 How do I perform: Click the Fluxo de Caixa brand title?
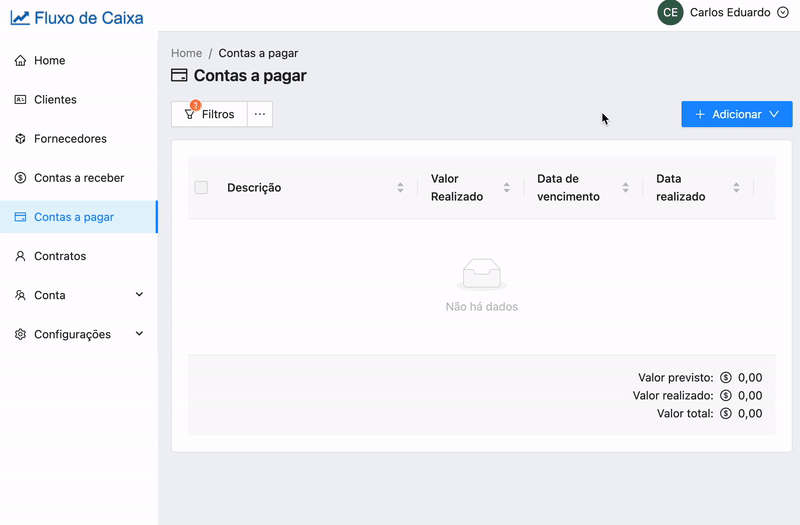click(x=89, y=18)
